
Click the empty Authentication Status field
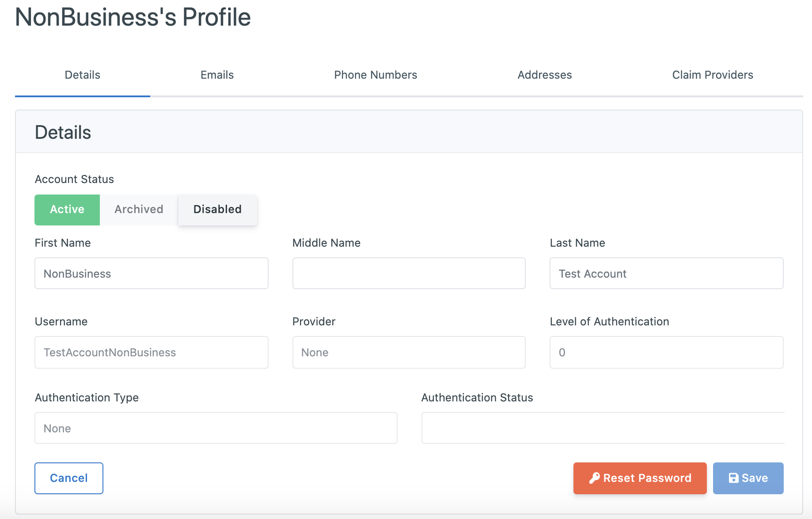pyautogui.click(x=603, y=428)
